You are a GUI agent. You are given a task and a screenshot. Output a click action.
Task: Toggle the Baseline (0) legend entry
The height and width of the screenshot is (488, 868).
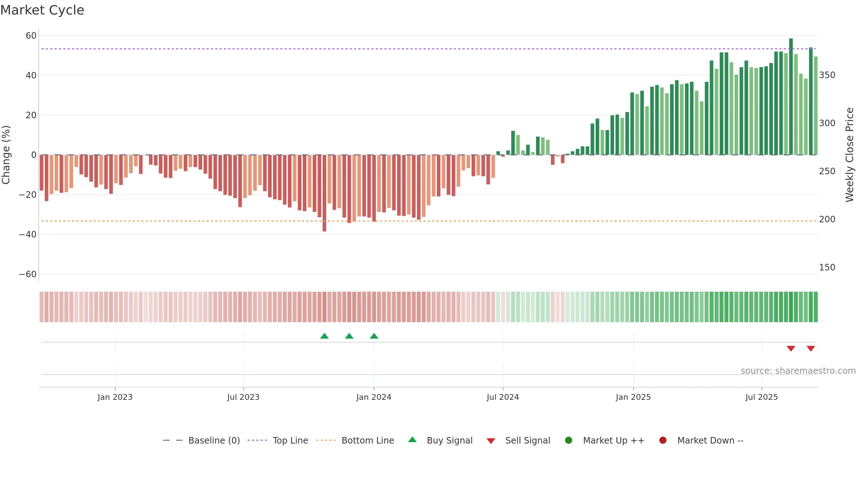[201, 440]
